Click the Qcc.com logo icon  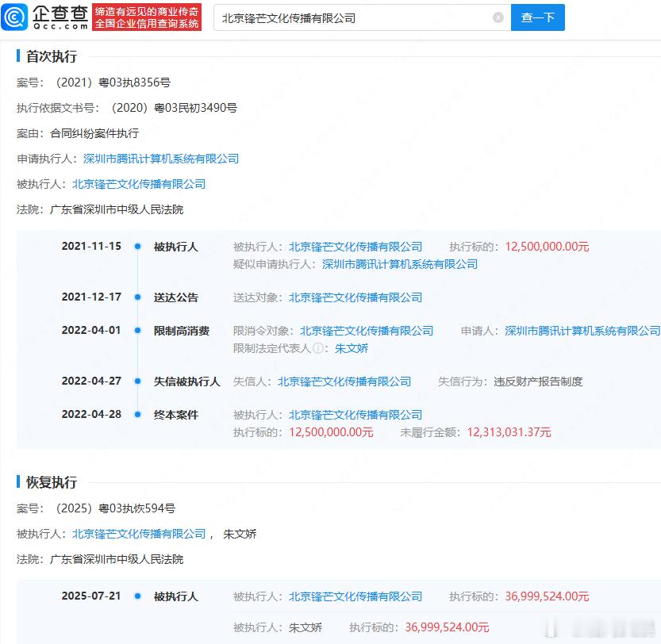pyautogui.click(x=14, y=17)
